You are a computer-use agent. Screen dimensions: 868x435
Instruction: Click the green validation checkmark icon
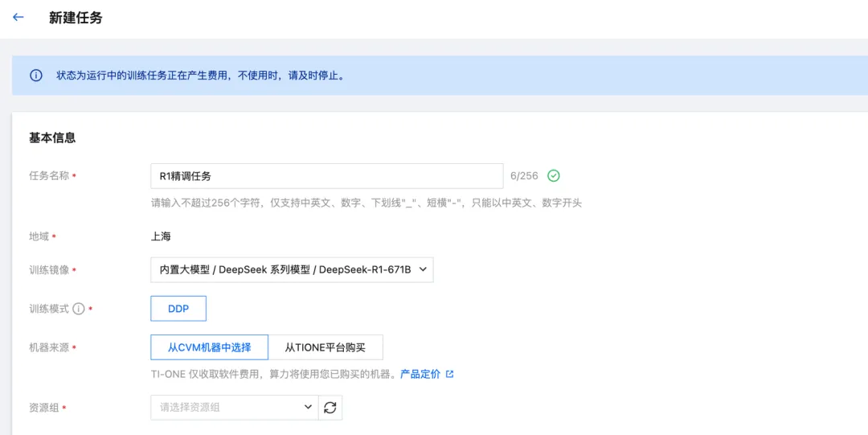coord(554,175)
